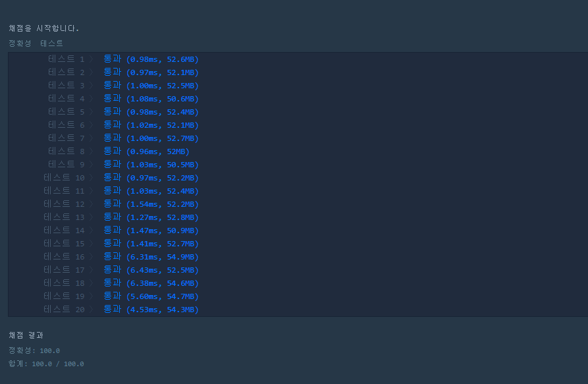The width and height of the screenshot is (588, 384).
Task: Select the result '통과 (6.31ms, 54.9MB)'
Action: click(x=151, y=257)
